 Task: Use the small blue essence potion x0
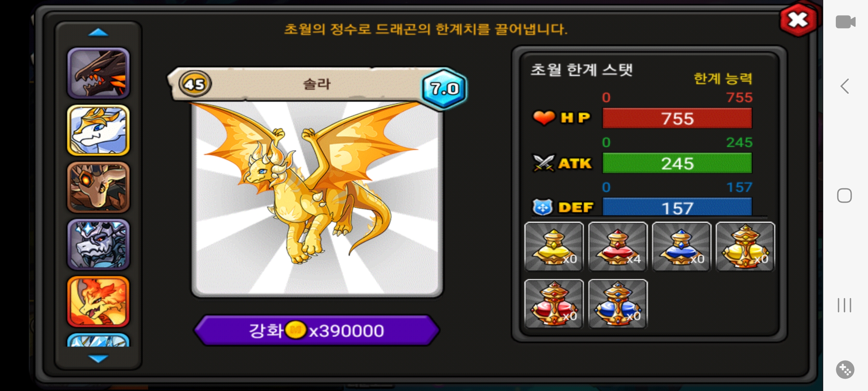682,247
